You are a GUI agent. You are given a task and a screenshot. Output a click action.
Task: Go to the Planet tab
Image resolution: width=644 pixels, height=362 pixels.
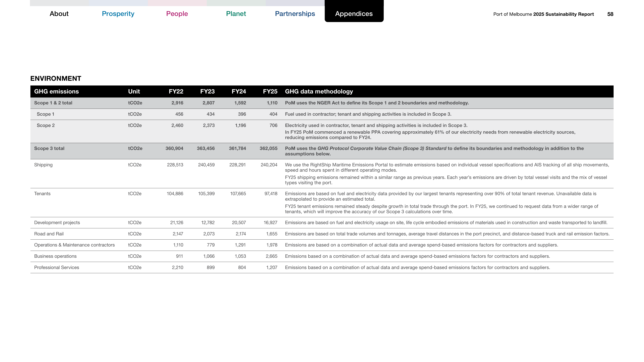(x=236, y=14)
